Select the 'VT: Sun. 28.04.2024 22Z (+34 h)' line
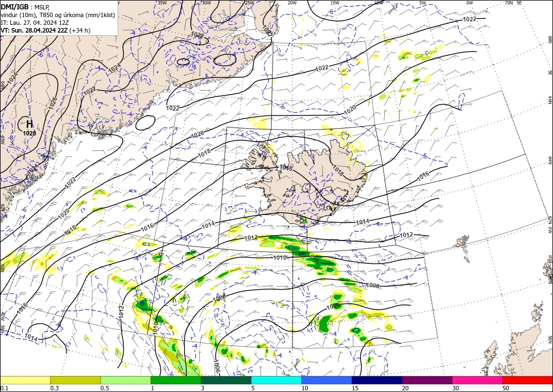The image size is (553, 392). pos(45,30)
